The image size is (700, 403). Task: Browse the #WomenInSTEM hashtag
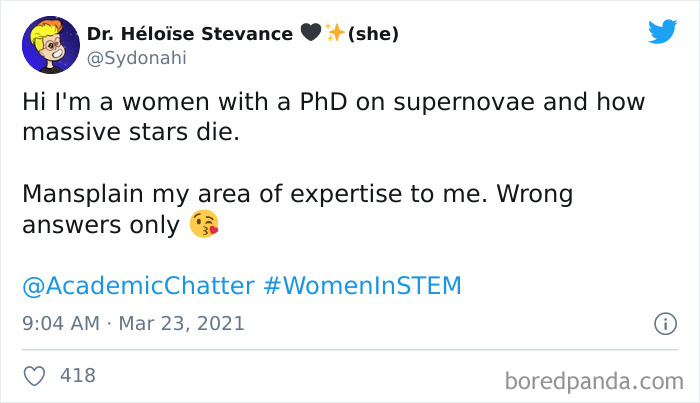tap(363, 286)
